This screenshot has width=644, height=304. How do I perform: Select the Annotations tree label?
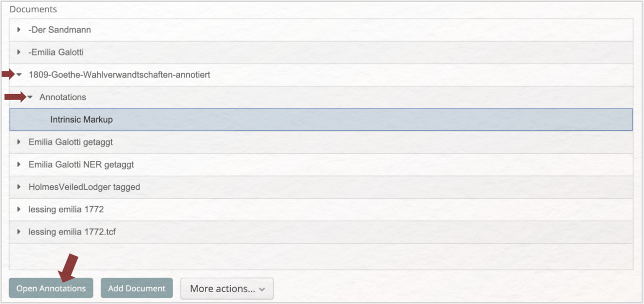(63, 97)
